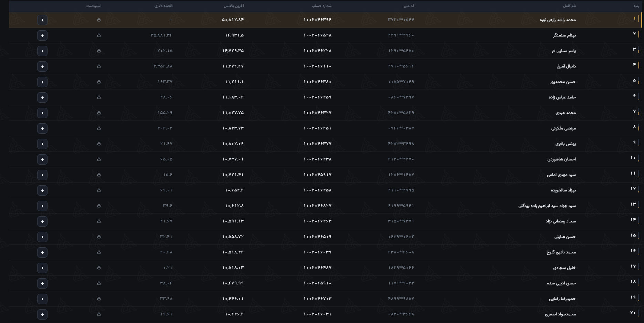The image size is (644, 323).
Task: Click the آخرین بالانس column header
Action: (234, 6)
